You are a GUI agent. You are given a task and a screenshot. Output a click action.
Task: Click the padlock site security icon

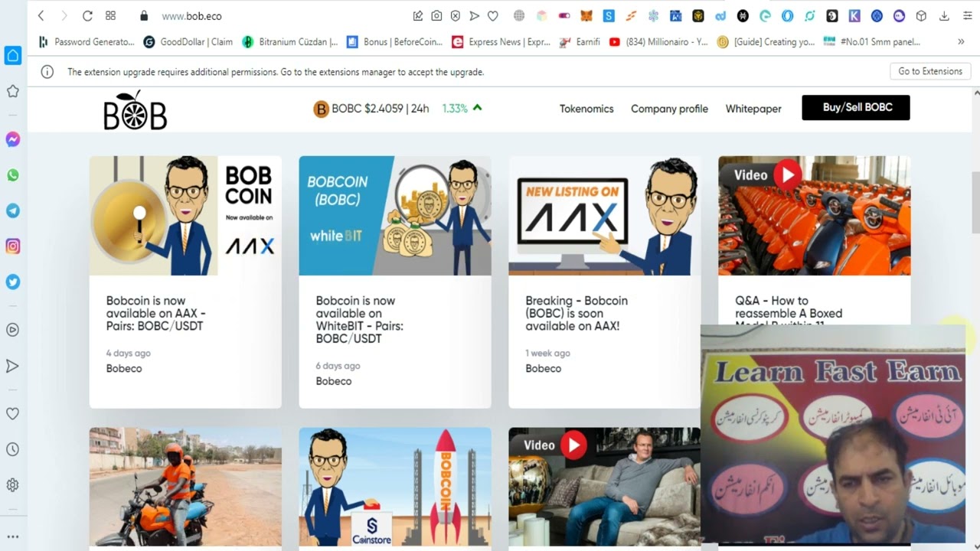click(x=143, y=15)
